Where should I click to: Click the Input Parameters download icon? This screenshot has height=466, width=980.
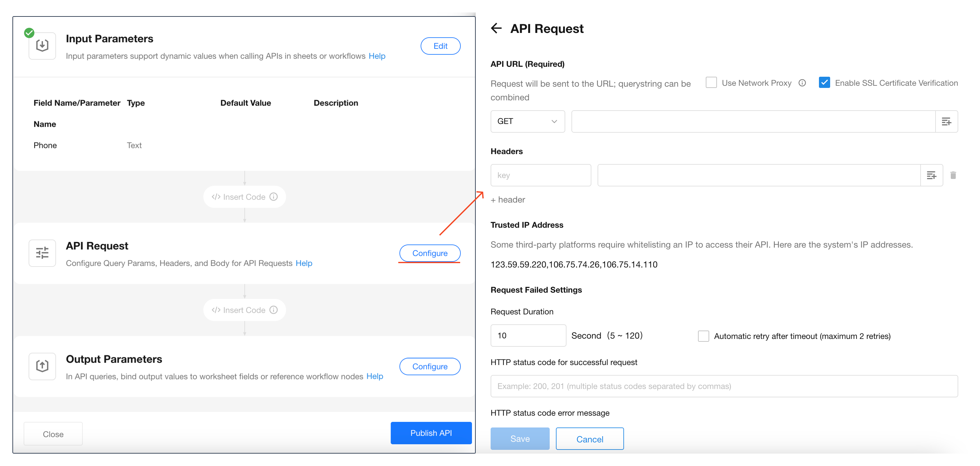point(42,46)
